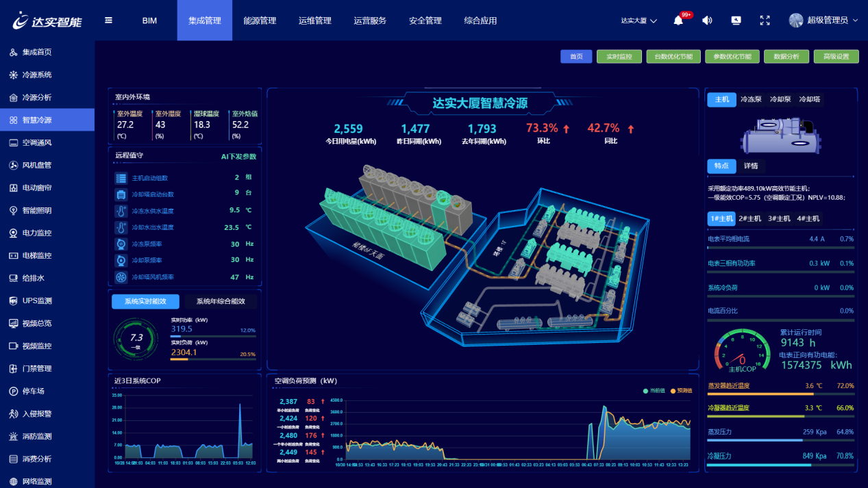Click the 台数优化节能 button
This screenshot has height=488, width=868.
coord(673,57)
